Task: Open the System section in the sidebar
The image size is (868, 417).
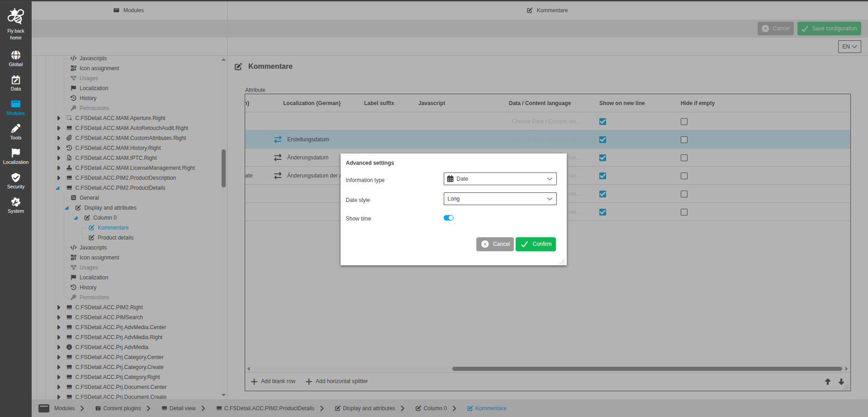Action: (x=15, y=205)
